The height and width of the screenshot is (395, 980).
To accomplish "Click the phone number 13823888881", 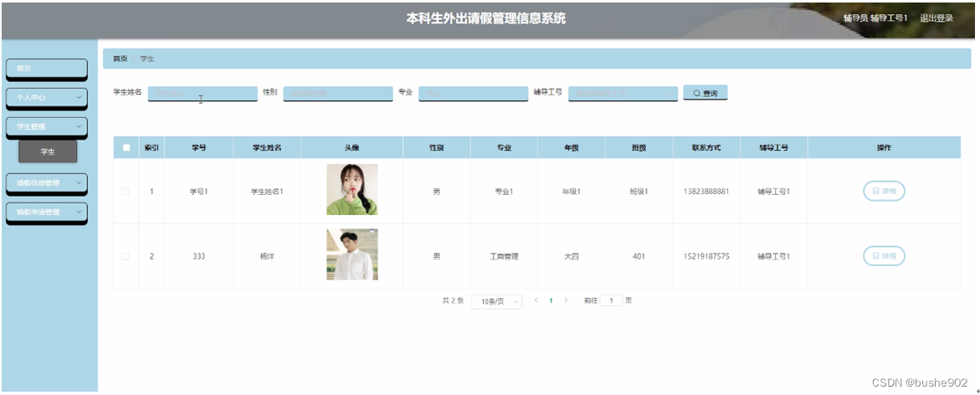I will pos(706,192).
